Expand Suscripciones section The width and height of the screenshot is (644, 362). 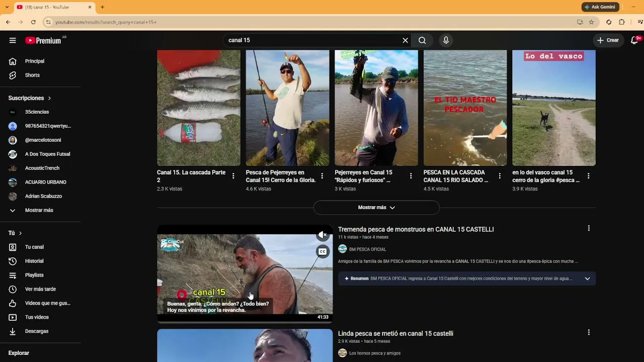(x=30, y=98)
